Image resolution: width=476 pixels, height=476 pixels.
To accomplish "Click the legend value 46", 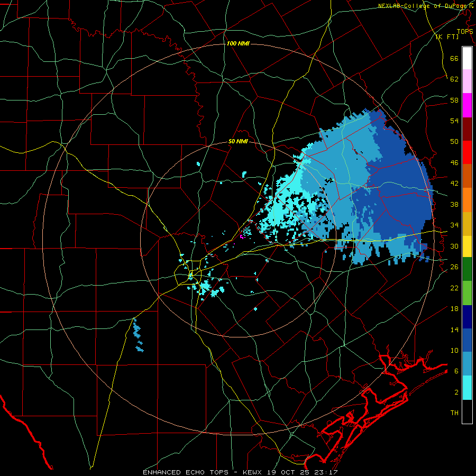I will click(454, 163).
